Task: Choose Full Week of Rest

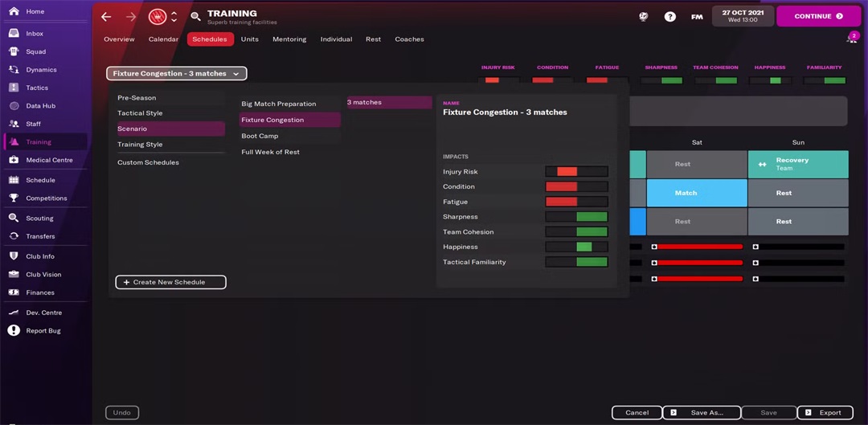Action: pyautogui.click(x=290, y=152)
